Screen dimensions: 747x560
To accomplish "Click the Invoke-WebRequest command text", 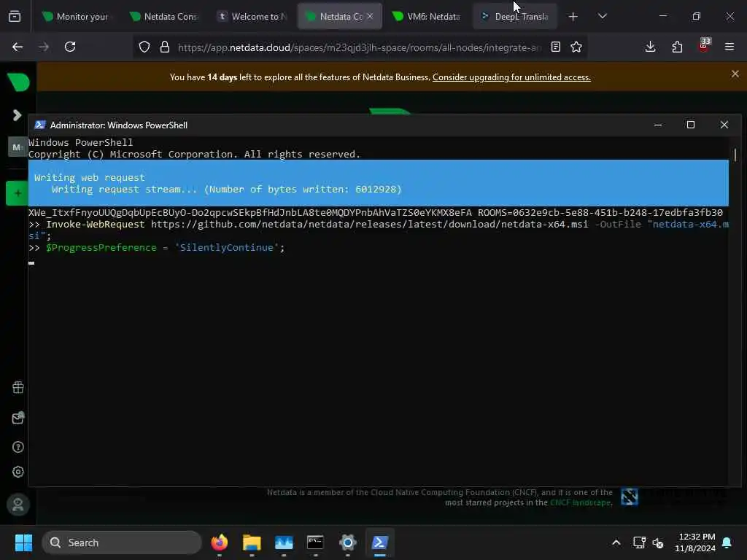I will click(96, 225).
